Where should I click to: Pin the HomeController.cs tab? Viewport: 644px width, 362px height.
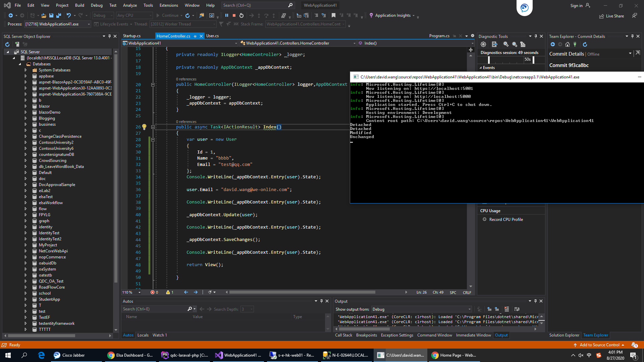(x=195, y=36)
